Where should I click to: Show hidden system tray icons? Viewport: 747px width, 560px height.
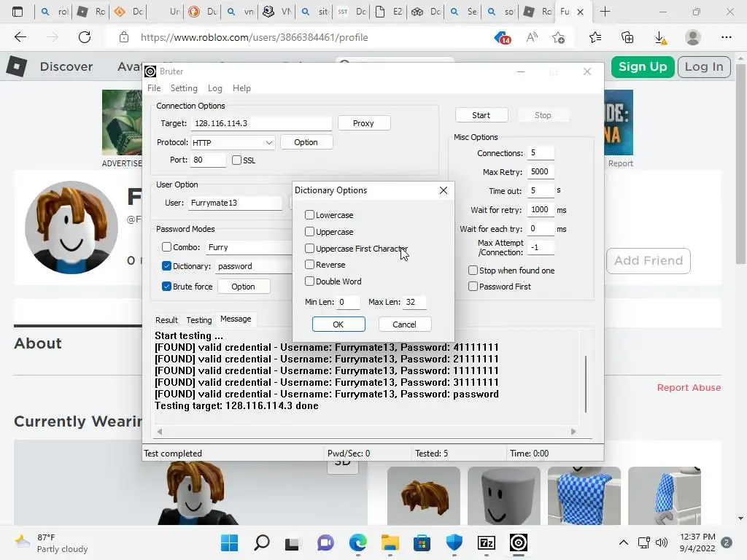(x=623, y=542)
